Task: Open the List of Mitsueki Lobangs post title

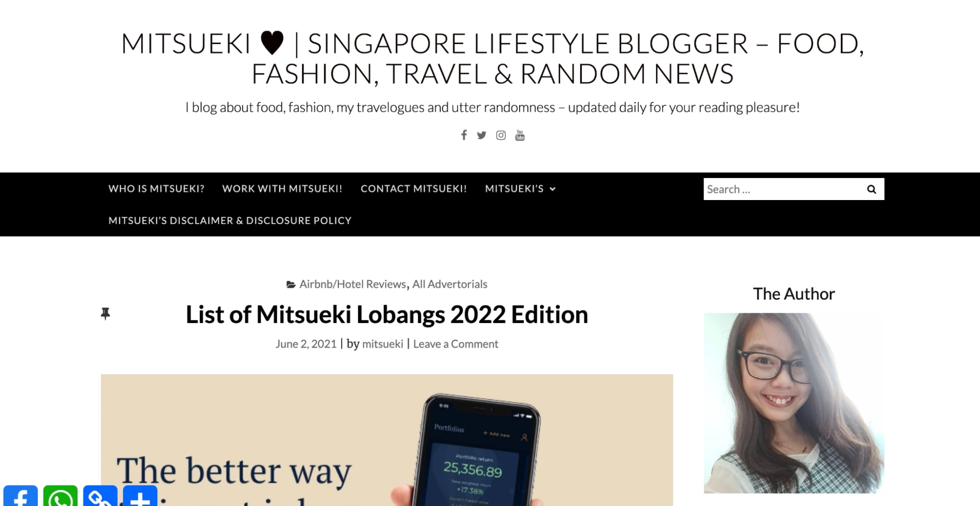Action: [387, 315]
